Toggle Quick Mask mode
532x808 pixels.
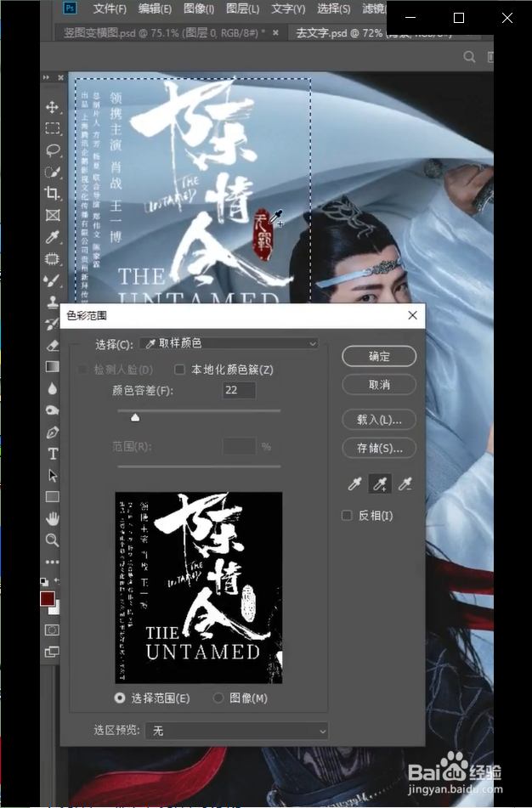pos(52,630)
